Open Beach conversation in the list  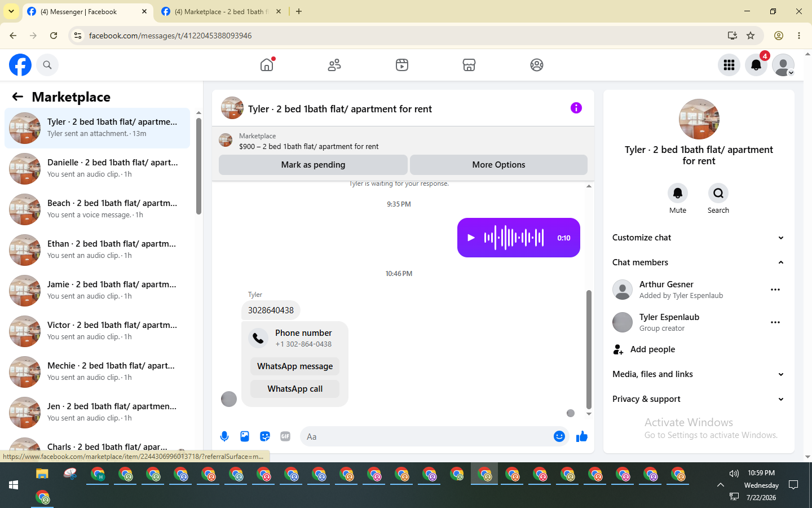pos(97,209)
